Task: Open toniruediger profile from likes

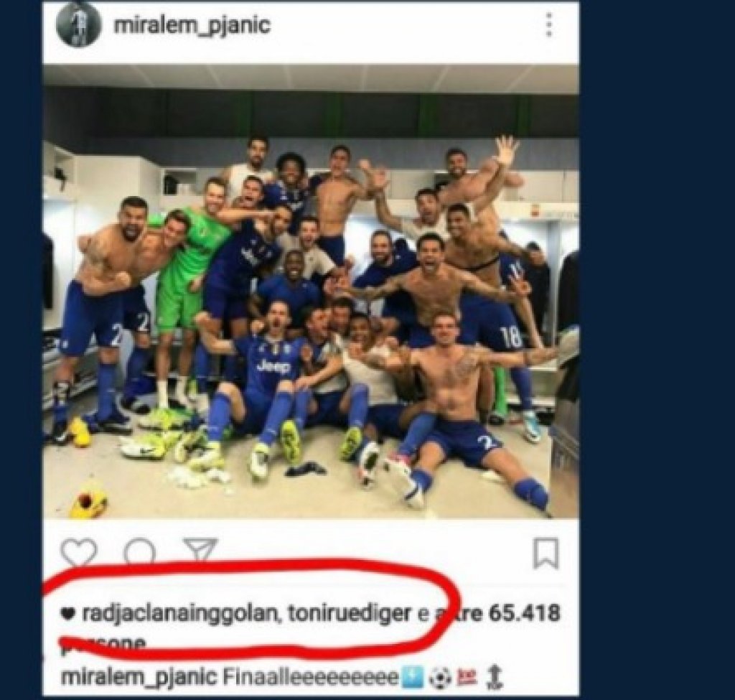Action: [350, 613]
